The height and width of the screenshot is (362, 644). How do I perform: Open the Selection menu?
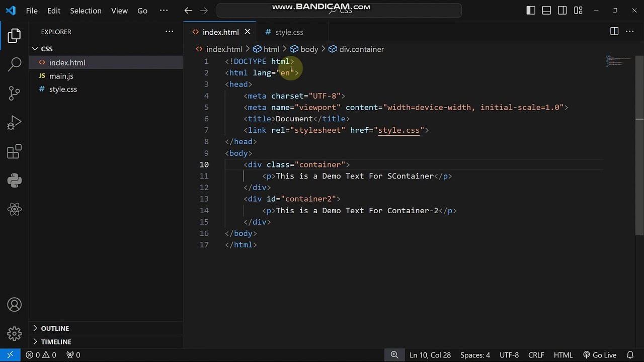pyautogui.click(x=86, y=11)
